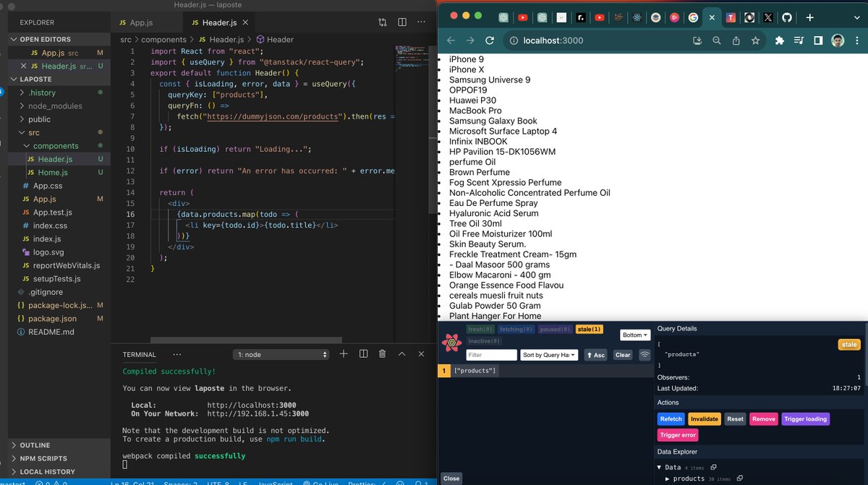Click the Refetch action button
868x485 pixels.
tap(671, 419)
